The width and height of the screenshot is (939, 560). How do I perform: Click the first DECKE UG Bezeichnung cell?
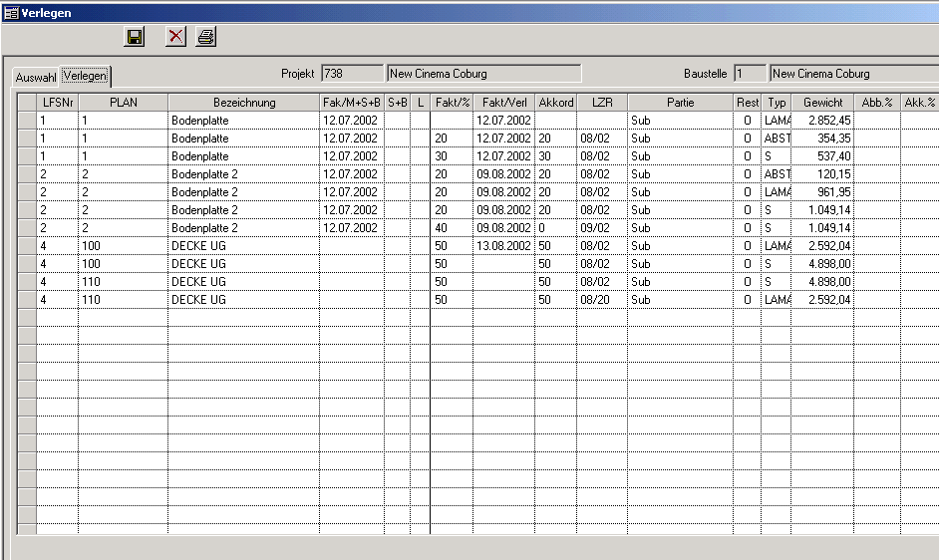click(243, 246)
